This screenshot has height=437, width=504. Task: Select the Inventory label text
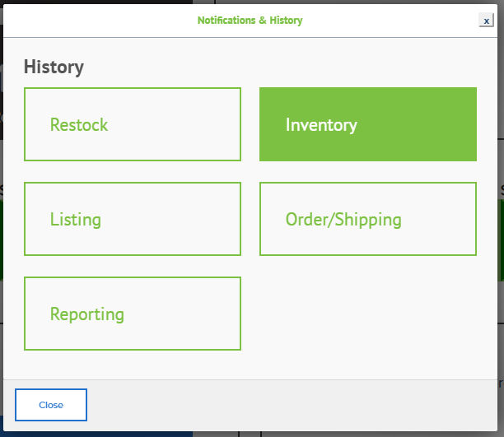pos(321,125)
